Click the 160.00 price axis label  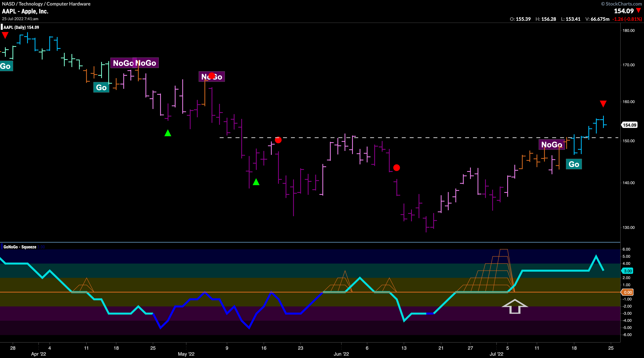click(x=629, y=102)
